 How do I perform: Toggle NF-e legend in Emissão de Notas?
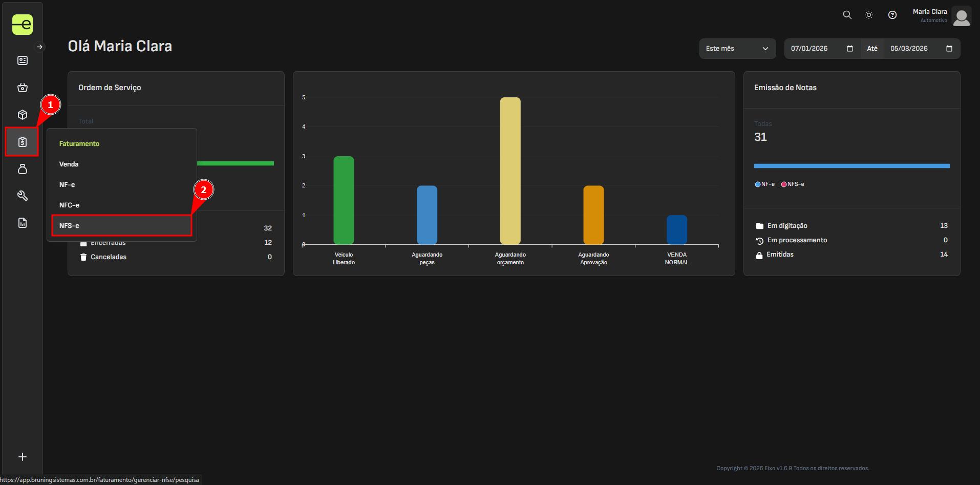(764, 184)
